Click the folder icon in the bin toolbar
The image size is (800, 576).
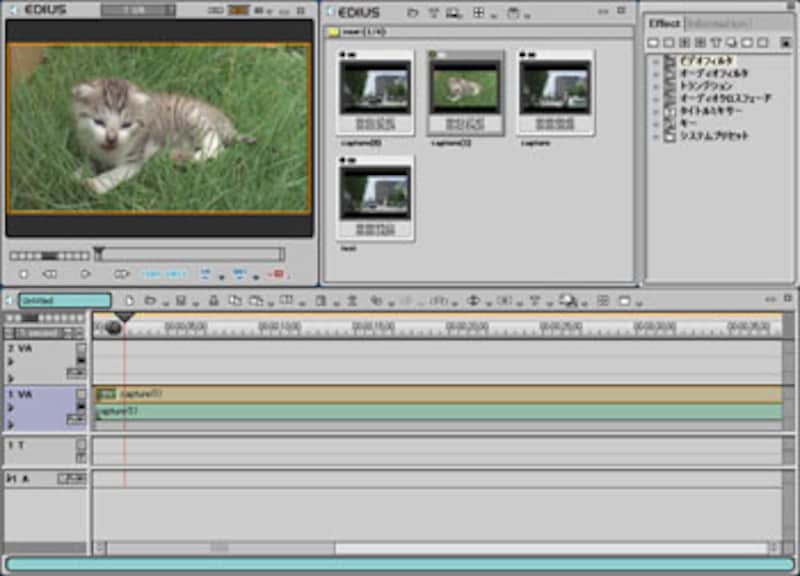pos(412,13)
